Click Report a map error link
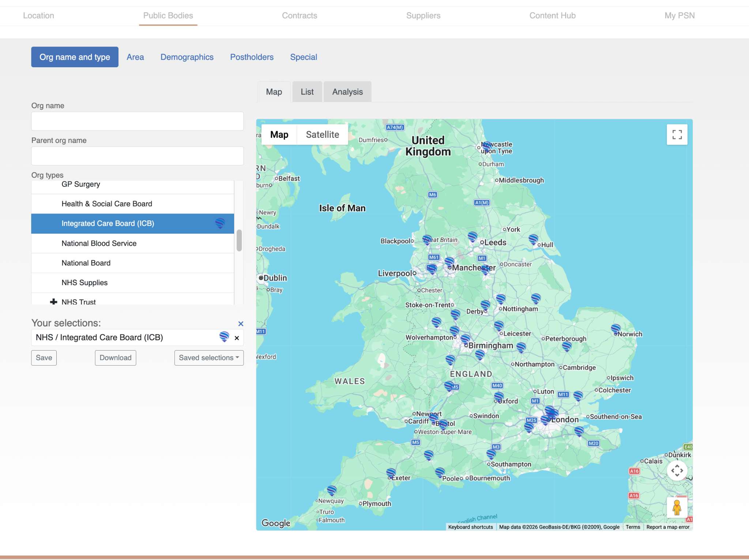This screenshot has height=560, width=749. [x=668, y=527]
